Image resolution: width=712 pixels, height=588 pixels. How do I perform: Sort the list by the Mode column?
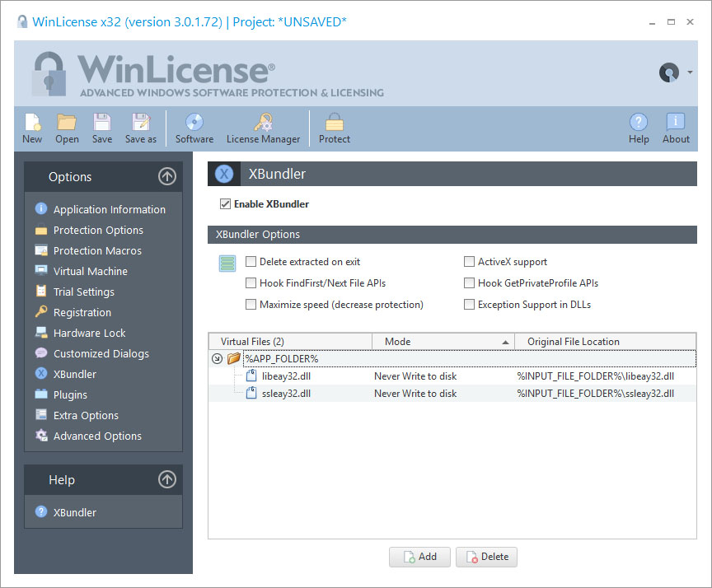pyautogui.click(x=443, y=342)
